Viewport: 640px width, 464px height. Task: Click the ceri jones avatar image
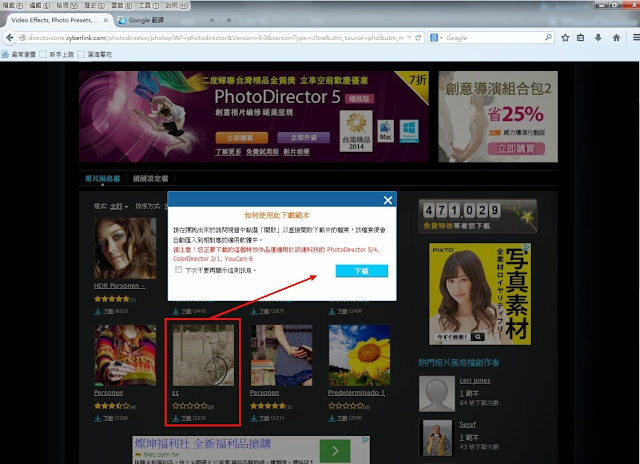(x=437, y=394)
